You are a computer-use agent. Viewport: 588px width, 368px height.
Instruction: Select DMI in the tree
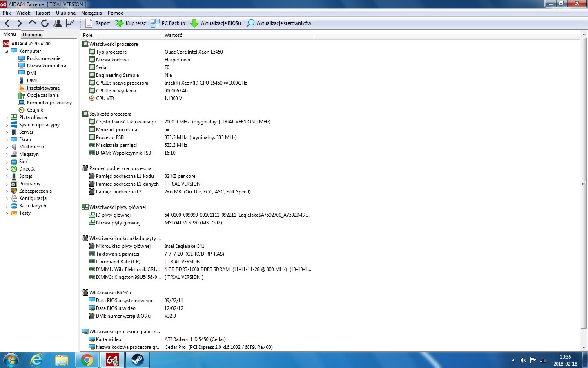(x=31, y=73)
